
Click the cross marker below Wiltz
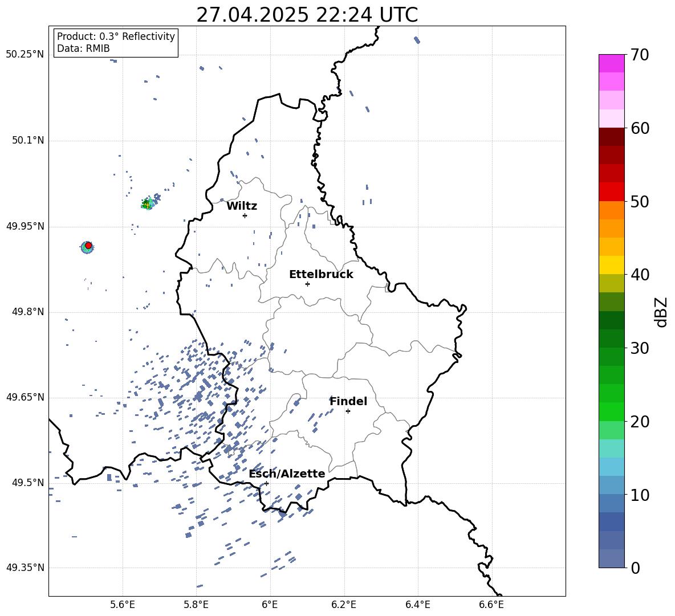(245, 215)
